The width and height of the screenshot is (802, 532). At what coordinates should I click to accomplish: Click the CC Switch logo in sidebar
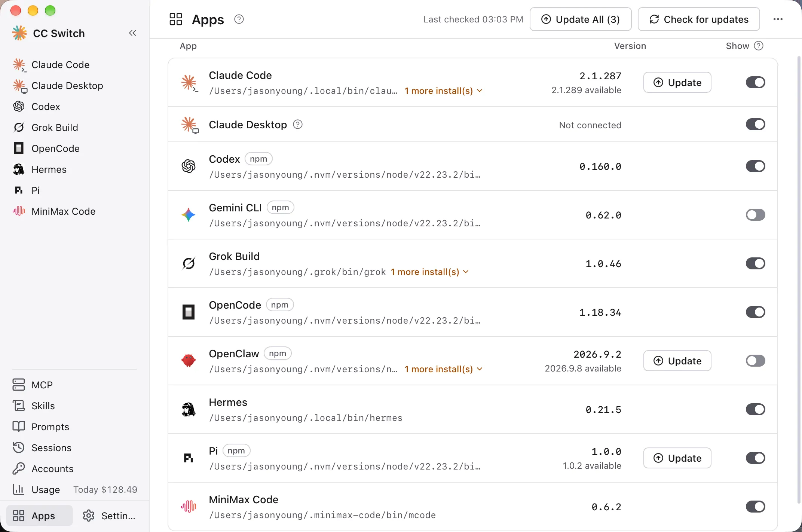[x=19, y=33]
